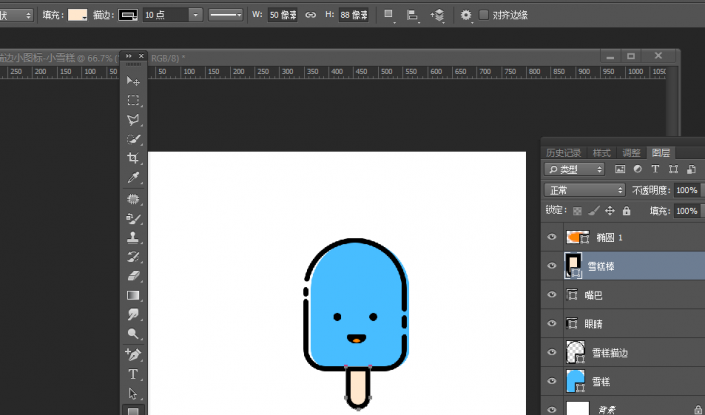Open the blend mode 正常 dropdown
705x415 pixels.
[x=585, y=190]
